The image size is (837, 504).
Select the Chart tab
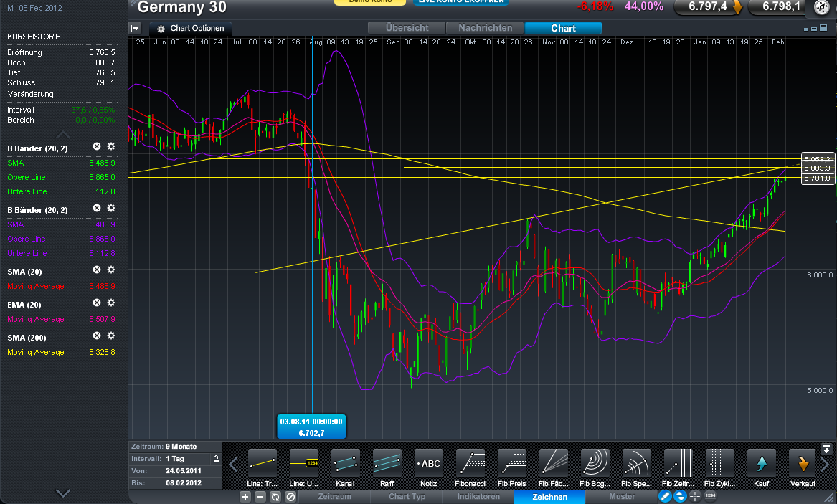pyautogui.click(x=563, y=28)
